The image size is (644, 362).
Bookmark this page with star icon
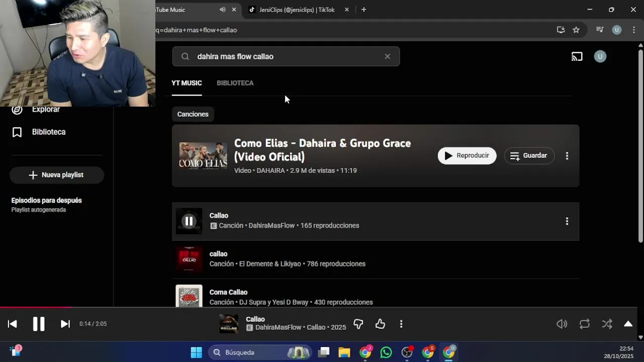(x=576, y=30)
